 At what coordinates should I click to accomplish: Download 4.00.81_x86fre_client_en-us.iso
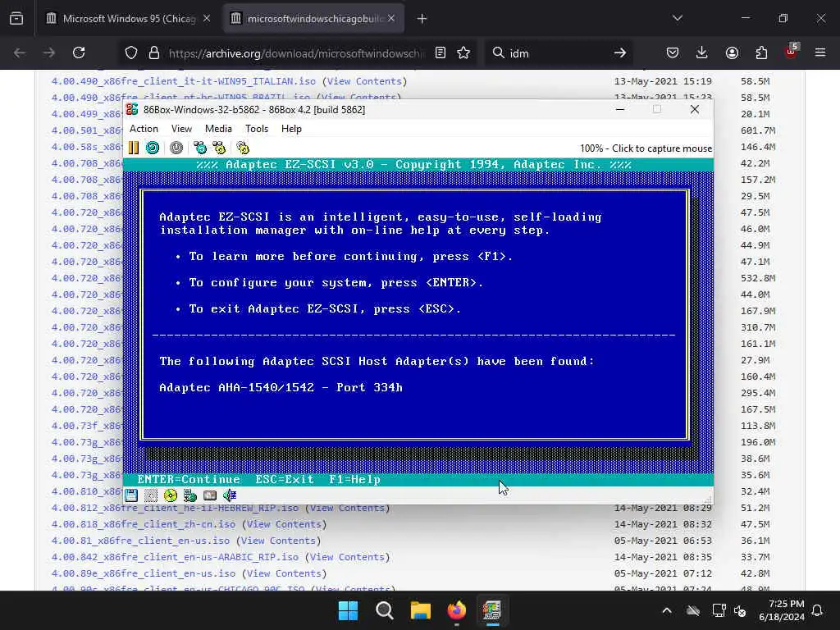pyautogui.click(x=140, y=541)
